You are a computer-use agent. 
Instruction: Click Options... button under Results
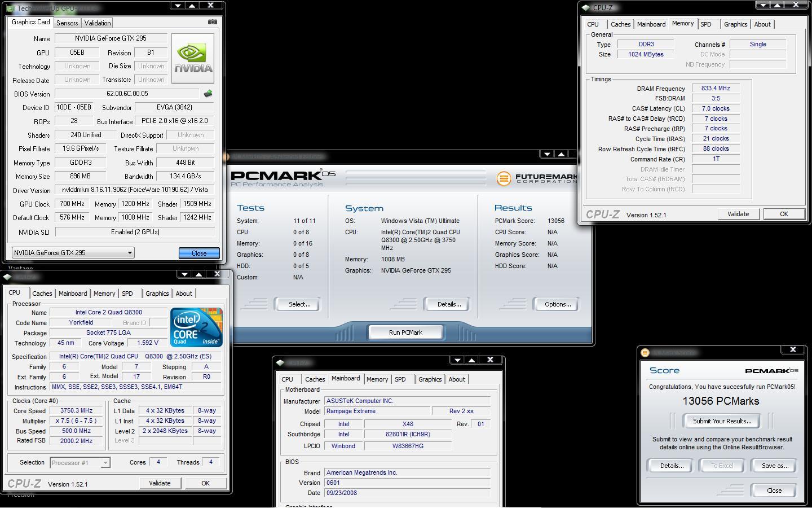pos(557,304)
